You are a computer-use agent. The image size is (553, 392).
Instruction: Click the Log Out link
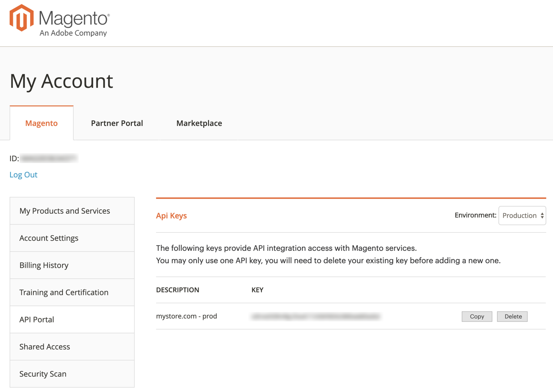click(23, 175)
